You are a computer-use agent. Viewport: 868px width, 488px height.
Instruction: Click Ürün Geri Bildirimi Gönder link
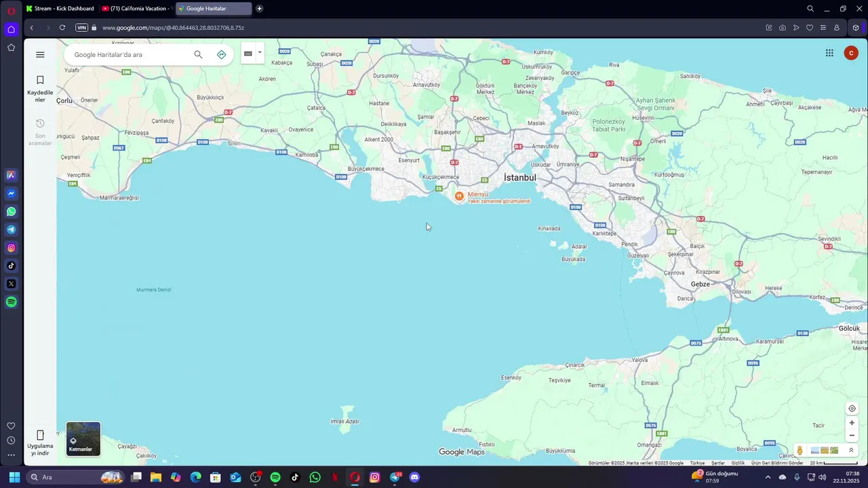coord(777,463)
